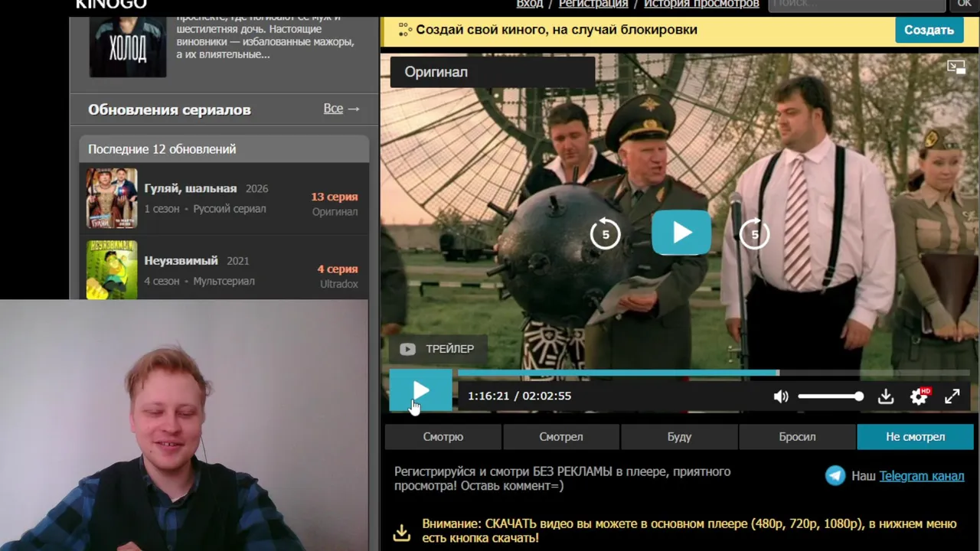
Task: Click the KINOGO site logo
Action: tap(111, 4)
